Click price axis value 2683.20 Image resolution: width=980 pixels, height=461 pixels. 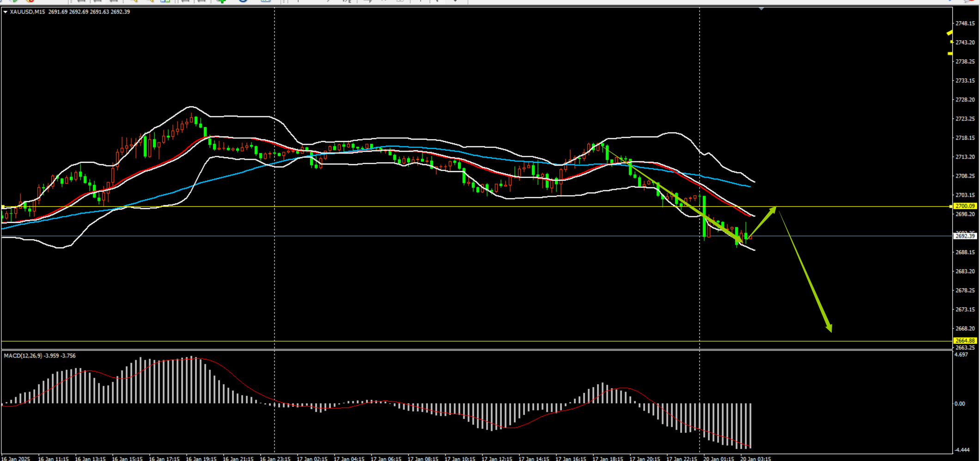[x=965, y=271]
